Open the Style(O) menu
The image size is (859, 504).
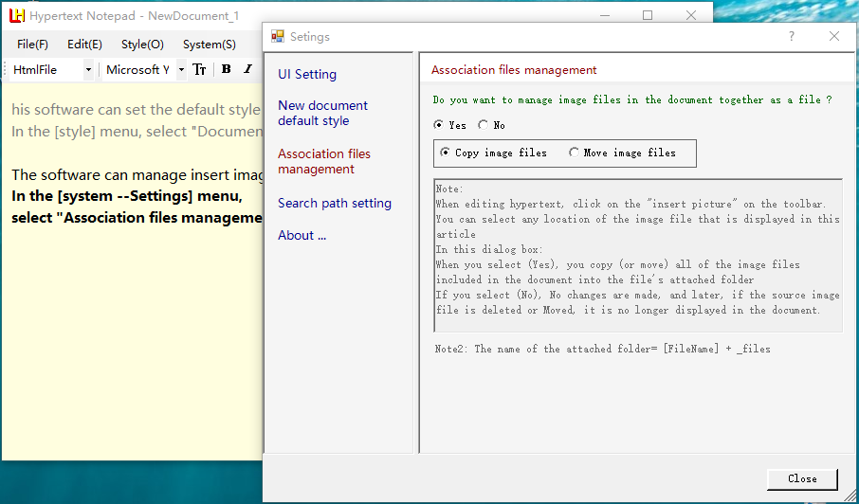pos(142,45)
